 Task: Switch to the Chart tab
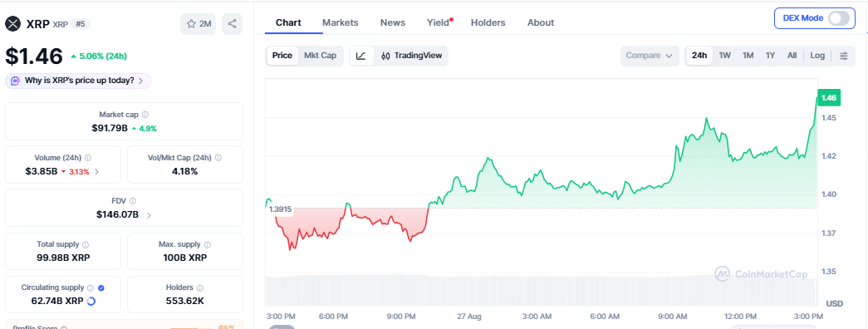coord(288,22)
